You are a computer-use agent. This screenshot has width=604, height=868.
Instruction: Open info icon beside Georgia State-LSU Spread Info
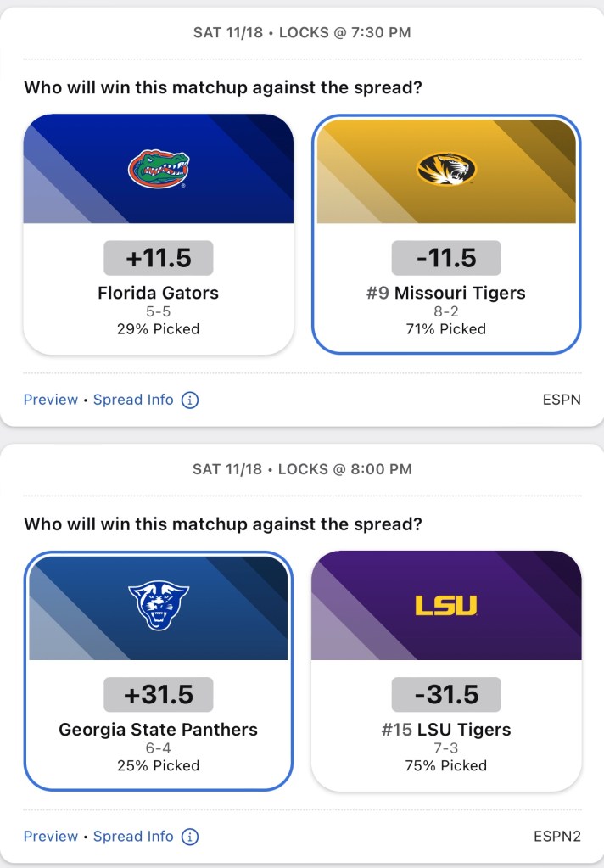coord(190,837)
